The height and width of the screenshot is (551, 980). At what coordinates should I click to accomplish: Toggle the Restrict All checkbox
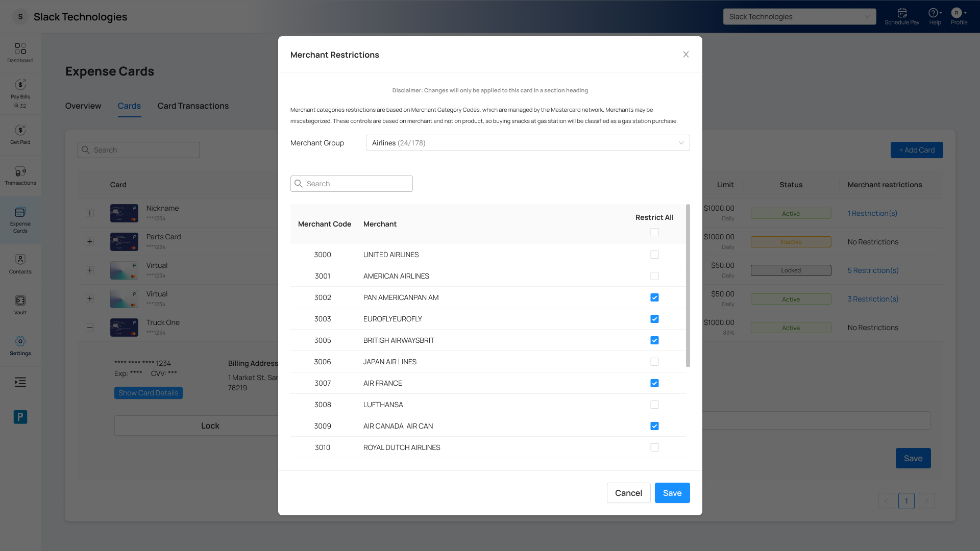pyautogui.click(x=654, y=232)
